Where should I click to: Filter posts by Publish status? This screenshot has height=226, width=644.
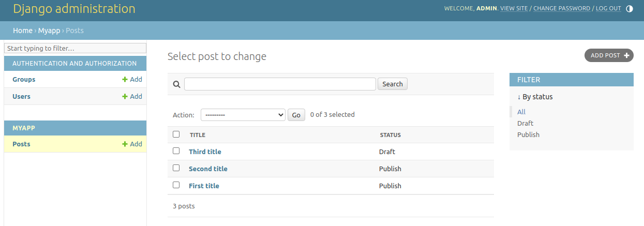pyautogui.click(x=528, y=134)
